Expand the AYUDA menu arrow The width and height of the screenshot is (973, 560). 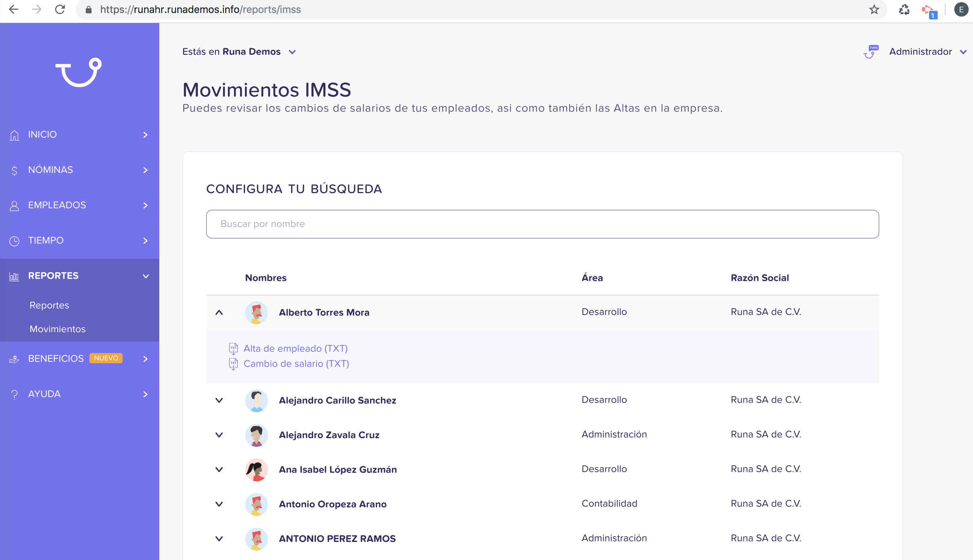tap(145, 394)
